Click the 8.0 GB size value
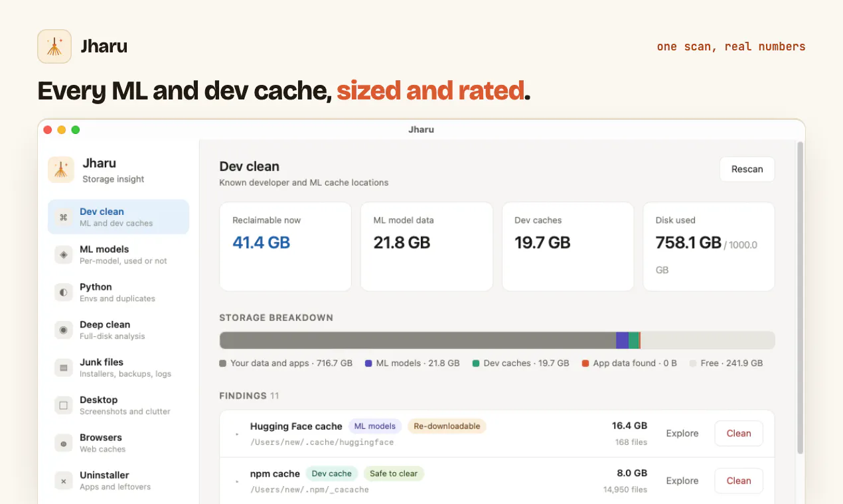Screen dimensions: 843x504 point(632,473)
